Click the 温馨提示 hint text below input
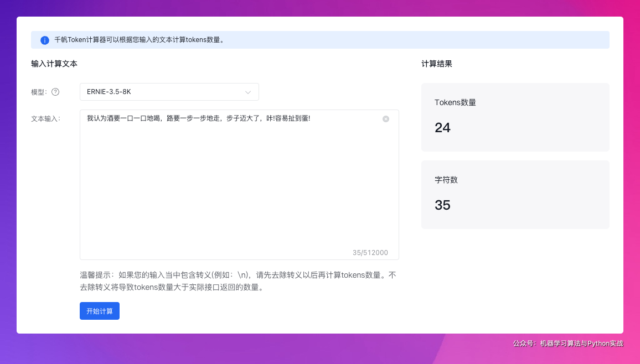 click(x=238, y=281)
